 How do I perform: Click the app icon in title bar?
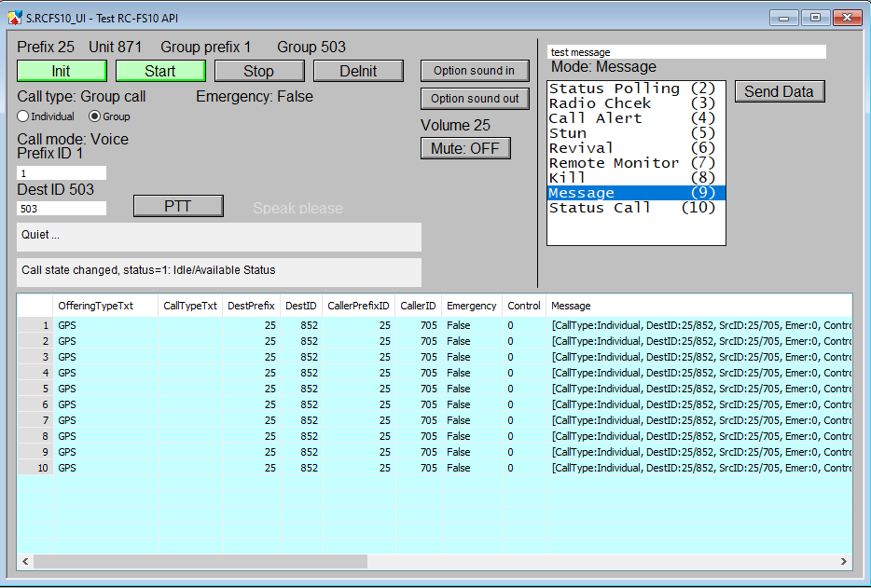pos(15,17)
